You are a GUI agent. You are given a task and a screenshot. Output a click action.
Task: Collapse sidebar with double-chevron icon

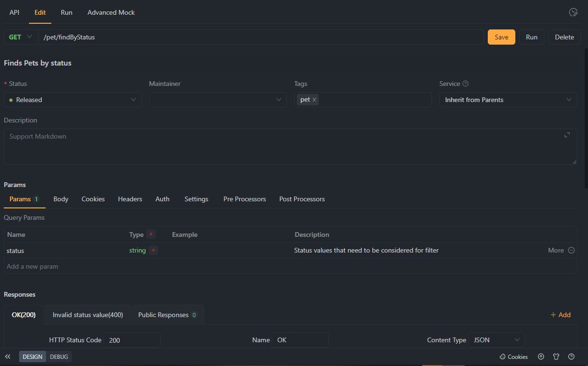tap(8, 357)
